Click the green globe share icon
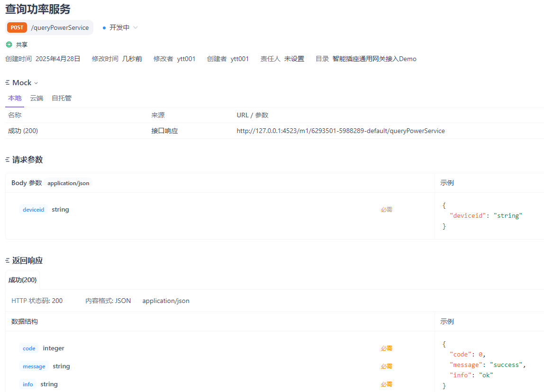This screenshot has height=392, width=544. [x=9, y=45]
